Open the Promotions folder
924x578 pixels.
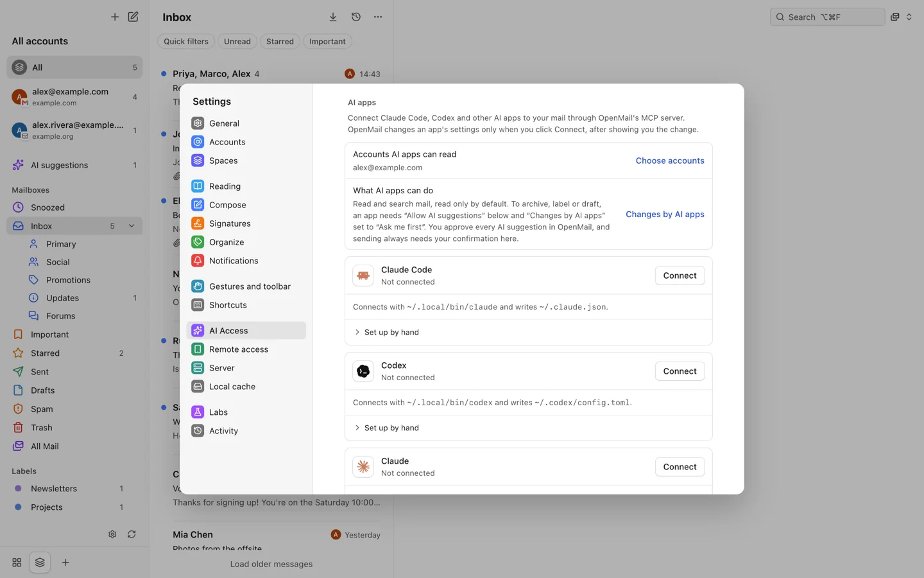click(x=74, y=280)
